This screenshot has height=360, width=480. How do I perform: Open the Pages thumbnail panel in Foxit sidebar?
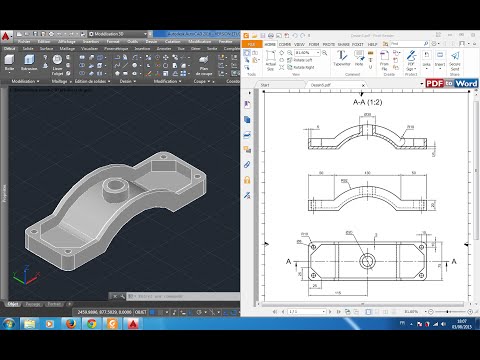click(247, 120)
